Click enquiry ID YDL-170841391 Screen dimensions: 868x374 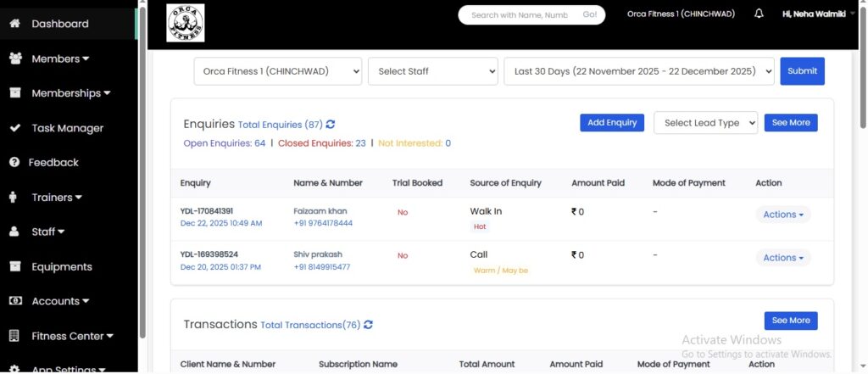click(x=207, y=211)
